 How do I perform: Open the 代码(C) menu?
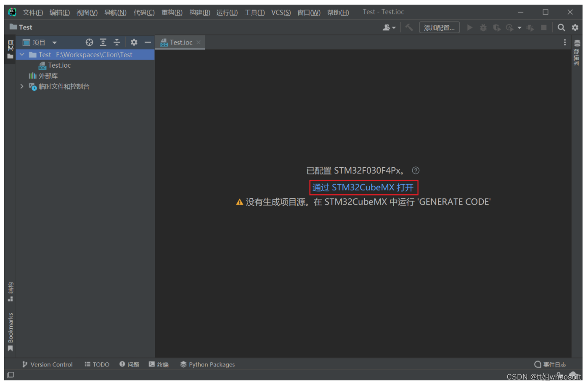(x=144, y=13)
